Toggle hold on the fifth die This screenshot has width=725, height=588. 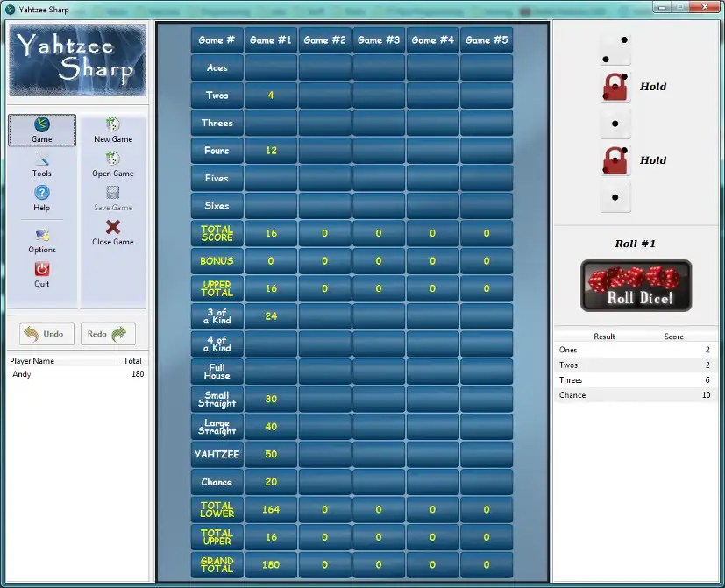point(615,197)
